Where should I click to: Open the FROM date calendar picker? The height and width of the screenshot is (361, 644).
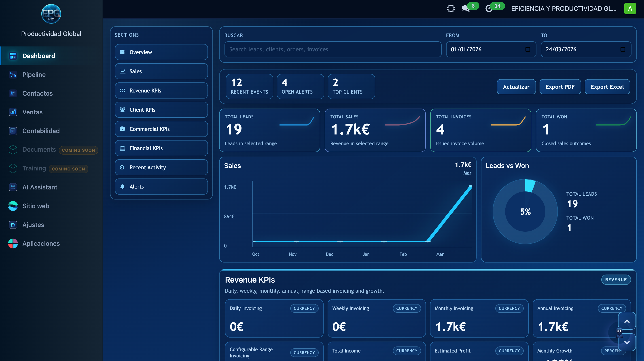coord(528,49)
